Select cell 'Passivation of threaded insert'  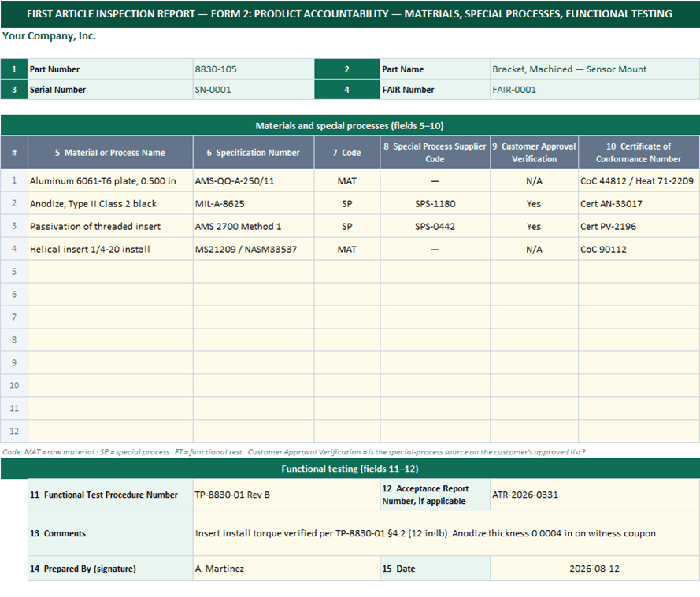(110, 226)
